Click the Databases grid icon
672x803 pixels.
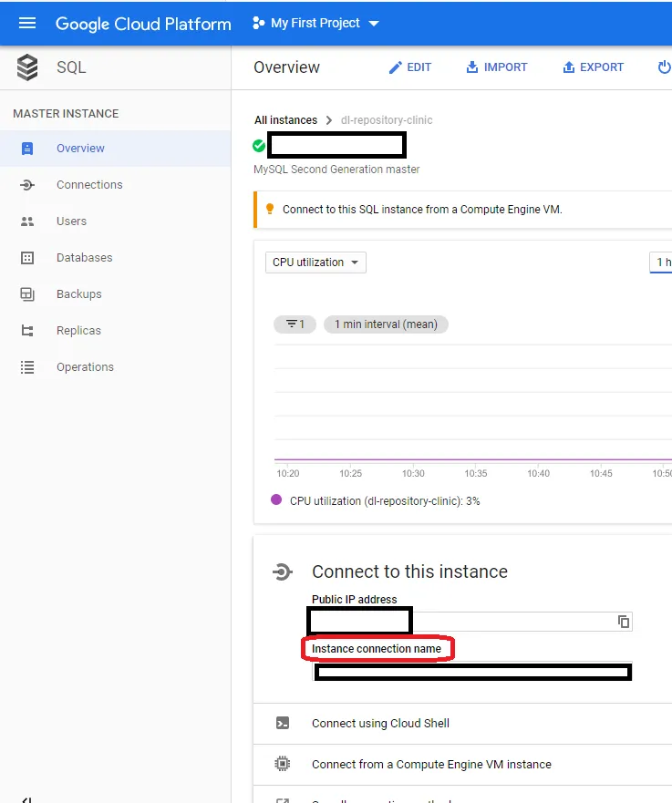[27, 258]
